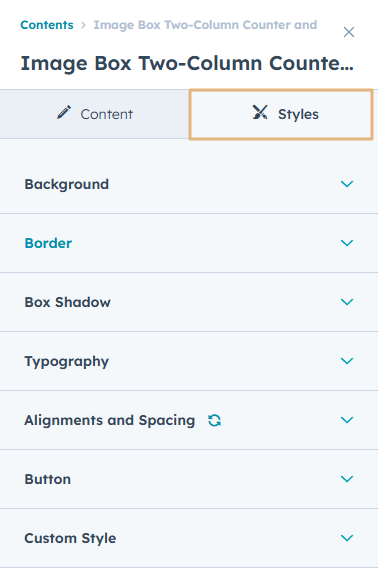Expand the Button section chevron
378x568 pixels.
point(347,479)
